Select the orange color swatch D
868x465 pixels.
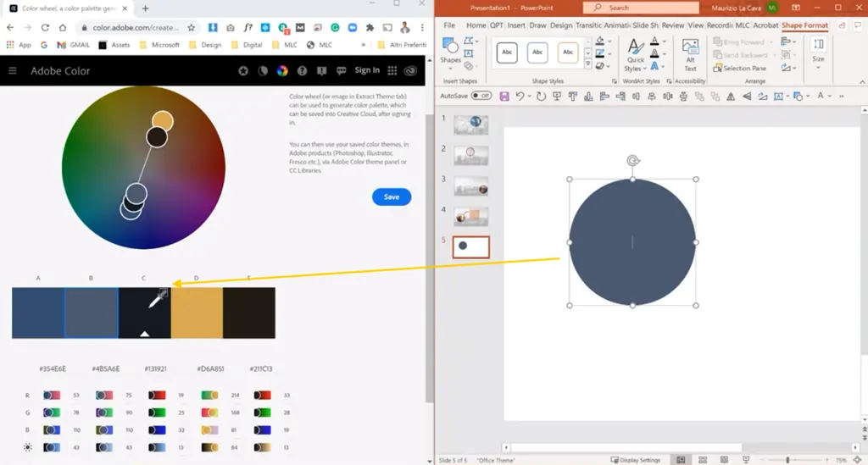click(x=197, y=313)
